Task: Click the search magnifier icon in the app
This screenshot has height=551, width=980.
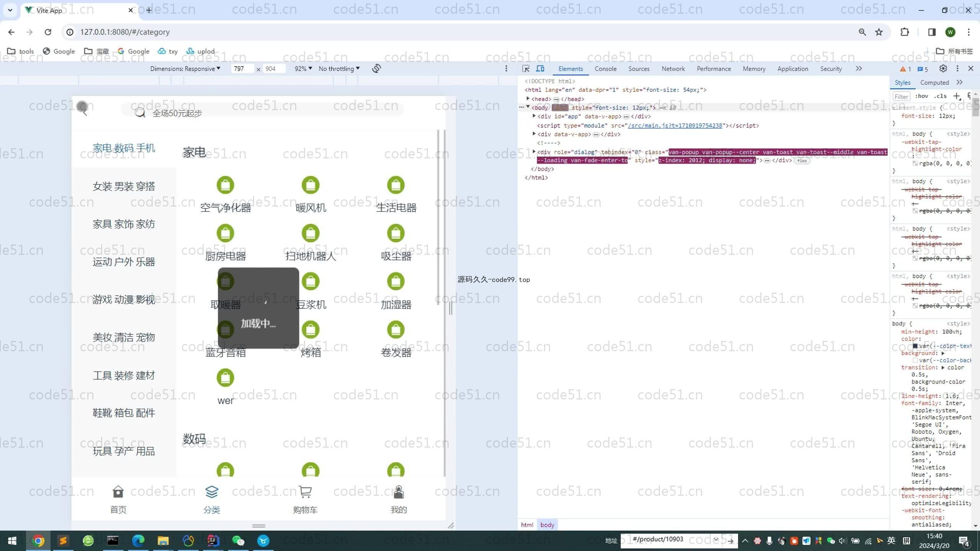Action: [x=140, y=112]
